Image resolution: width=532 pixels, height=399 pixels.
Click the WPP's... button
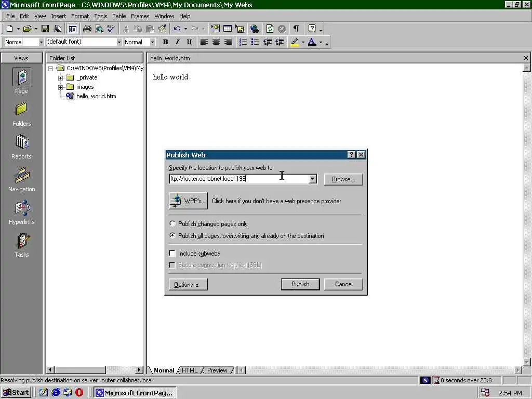[188, 201]
